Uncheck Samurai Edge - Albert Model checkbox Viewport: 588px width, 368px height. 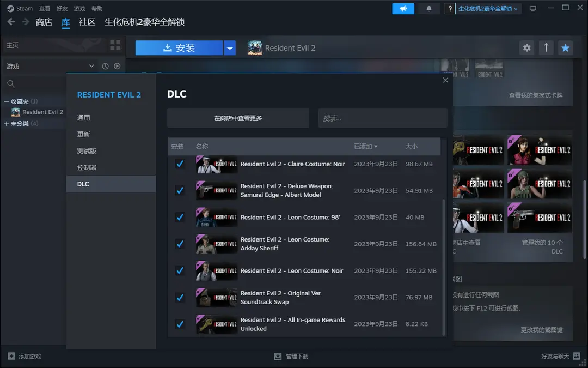[180, 190]
